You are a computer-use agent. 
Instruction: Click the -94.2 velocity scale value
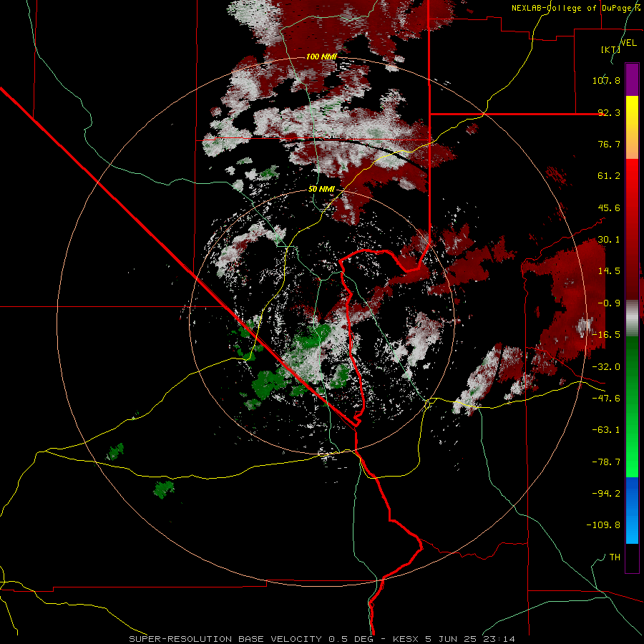(x=606, y=494)
